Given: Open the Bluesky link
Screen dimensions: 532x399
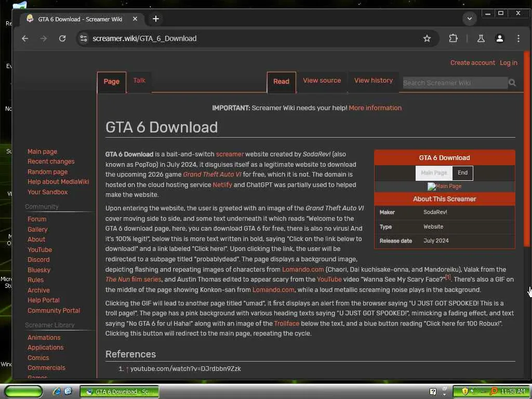Looking at the screenshot, I should [38, 270].
